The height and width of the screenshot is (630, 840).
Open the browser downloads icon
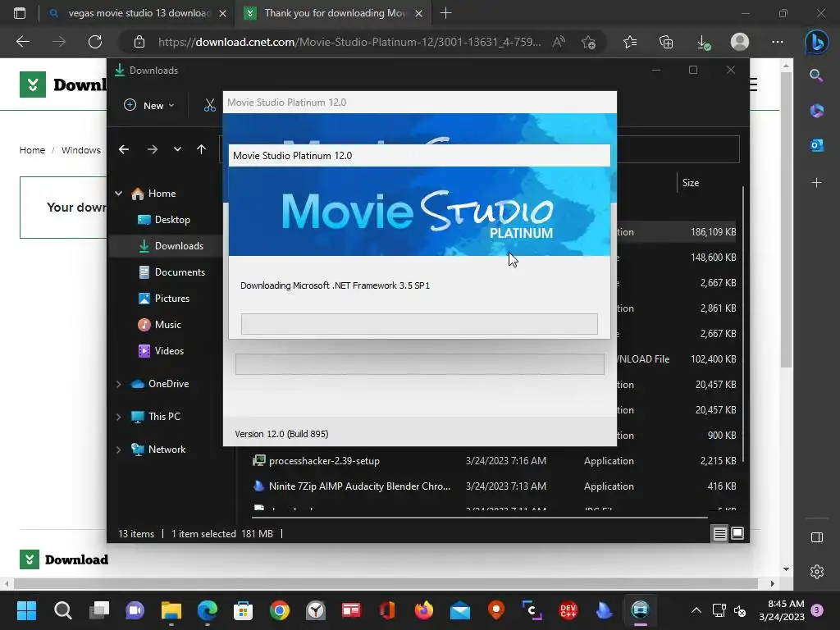tap(703, 43)
